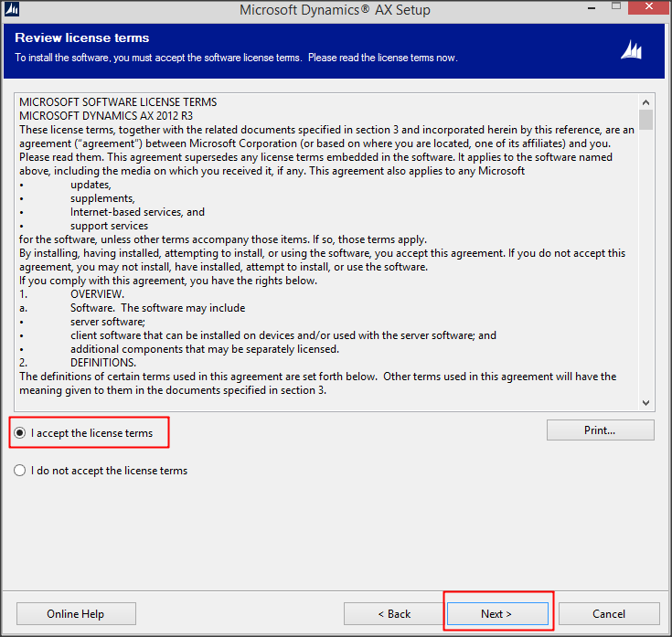The width and height of the screenshot is (672, 637).
Task: Click the 'MICROSOFT SOFTWARE LICENSE TERMS' heading line
Action: pos(118,102)
